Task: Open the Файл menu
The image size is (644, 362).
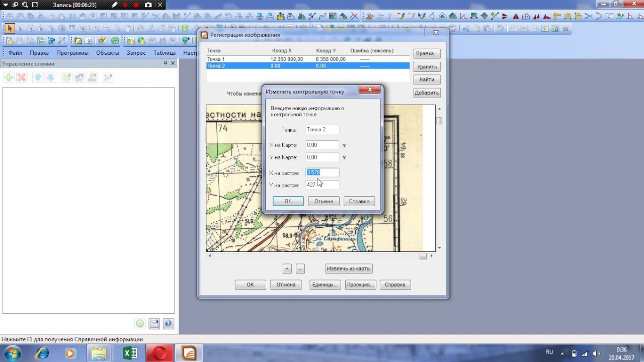Action: pos(15,53)
